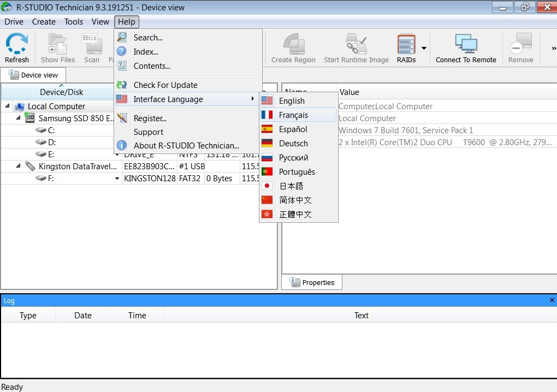Open the Tools menu
This screenshot has height=392, width=557.
point(74,22)
